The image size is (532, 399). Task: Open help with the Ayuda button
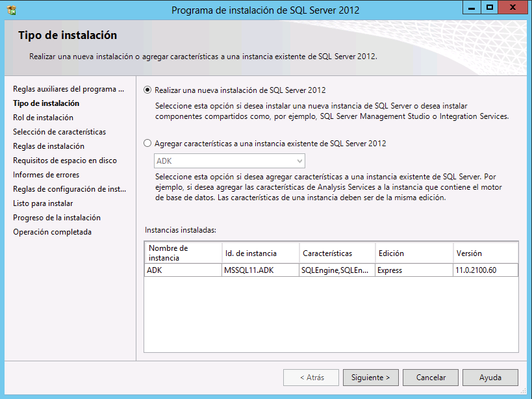pyautogui.click(x=490, y=378)
